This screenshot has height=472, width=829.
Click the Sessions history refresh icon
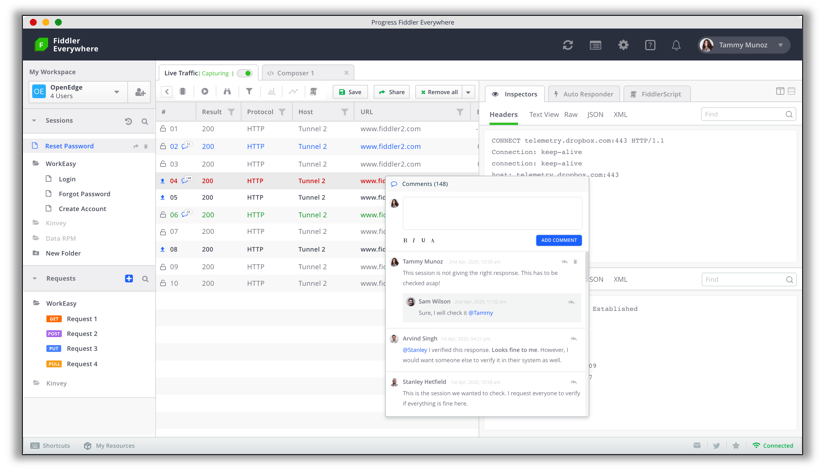128,121
